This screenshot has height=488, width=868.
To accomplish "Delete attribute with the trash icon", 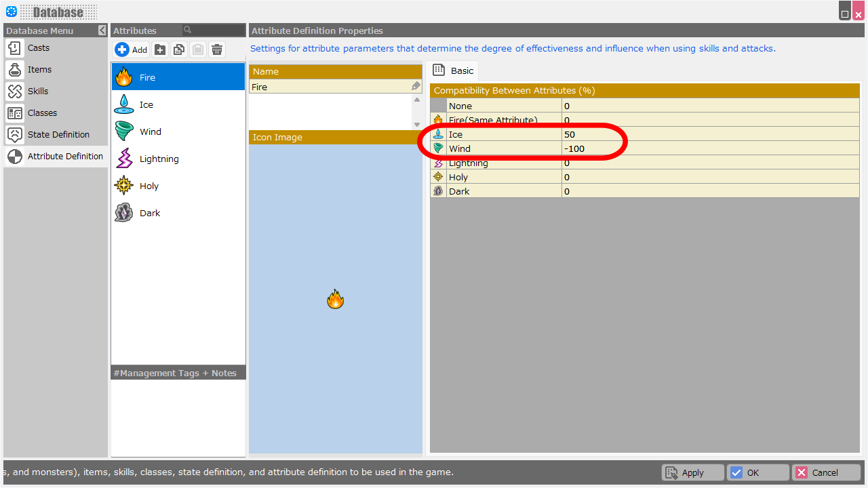I will 217,49.
